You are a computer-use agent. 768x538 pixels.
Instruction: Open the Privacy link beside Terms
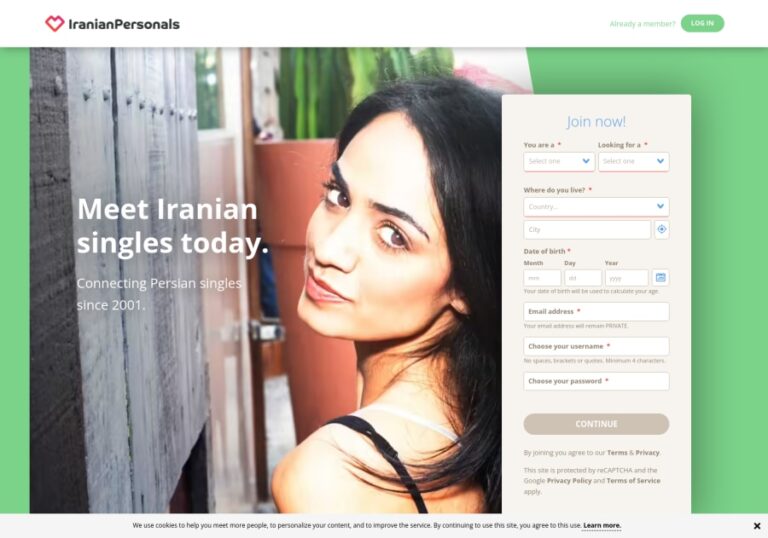coord(648,453)
